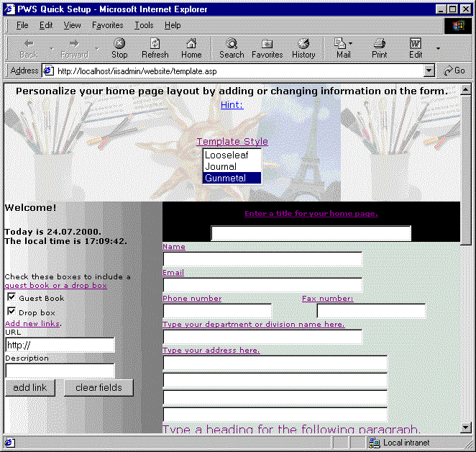Click the guest book or drop box link
The width and height of the screenshot is (476, 452).
[55, 286]
